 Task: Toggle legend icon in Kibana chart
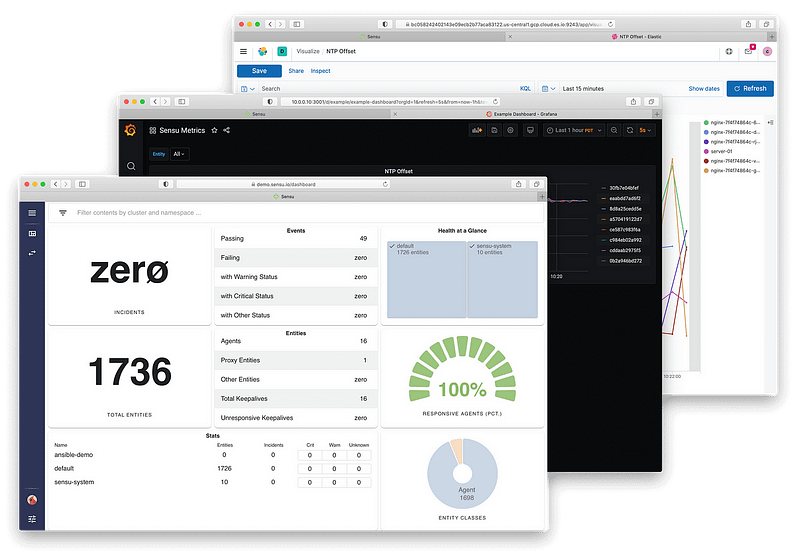coord(770,122)
